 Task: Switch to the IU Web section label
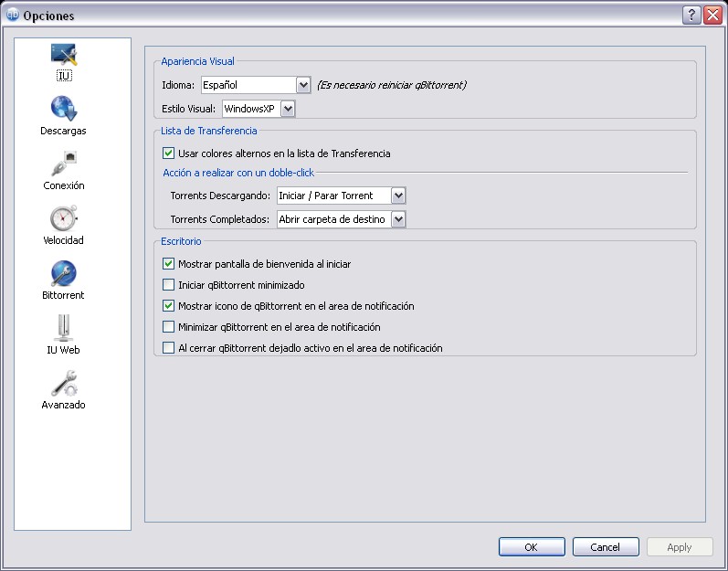63,350
